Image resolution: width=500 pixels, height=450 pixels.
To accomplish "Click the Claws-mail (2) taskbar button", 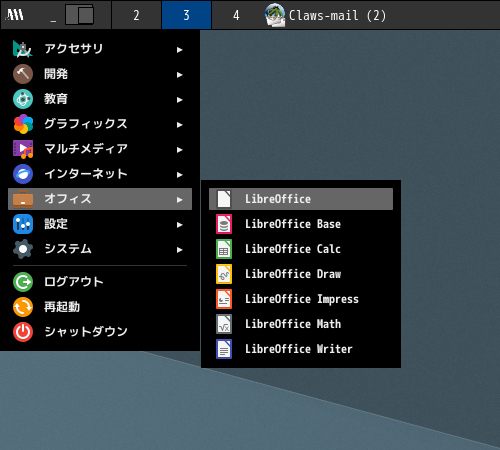I will click(326, 15).
